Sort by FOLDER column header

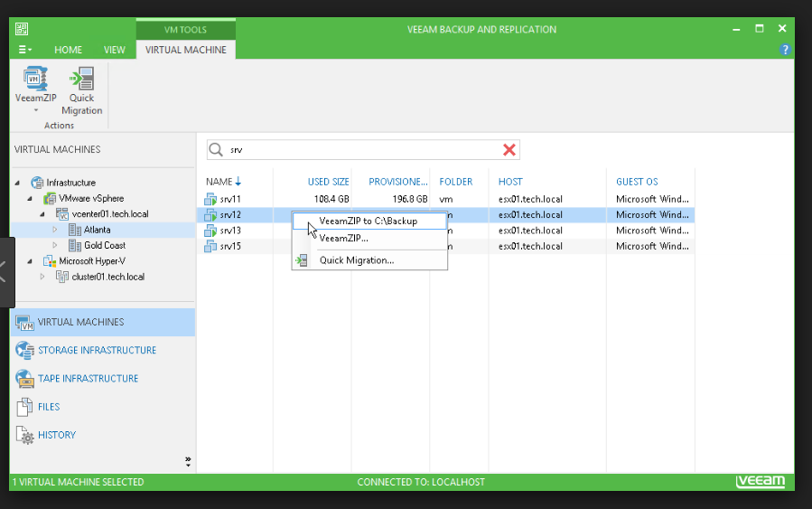pos(456,182)
